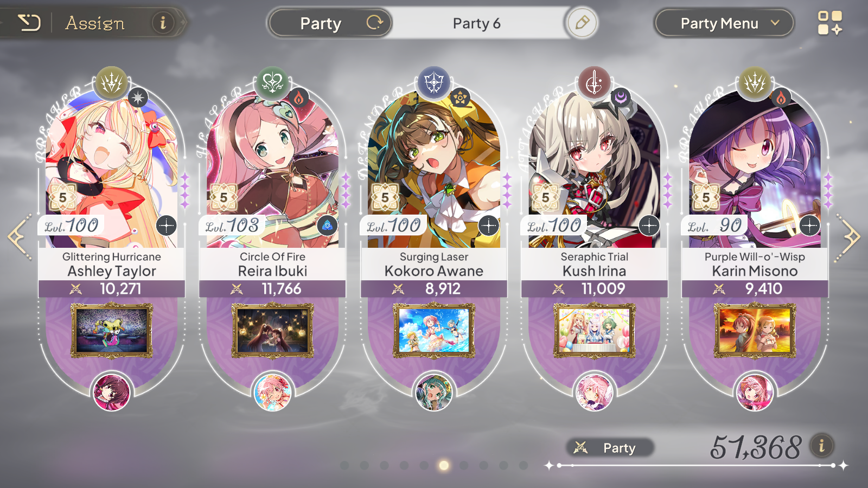Click the party power progress bar
Screen dimensions: 868x488
click(697, 465)
